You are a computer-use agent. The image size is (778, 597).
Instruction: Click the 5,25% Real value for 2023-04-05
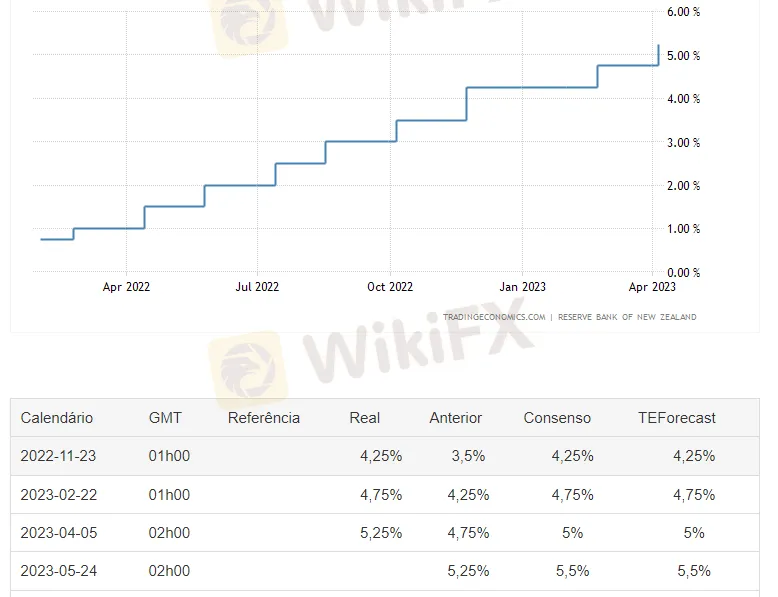coord(381,533)
